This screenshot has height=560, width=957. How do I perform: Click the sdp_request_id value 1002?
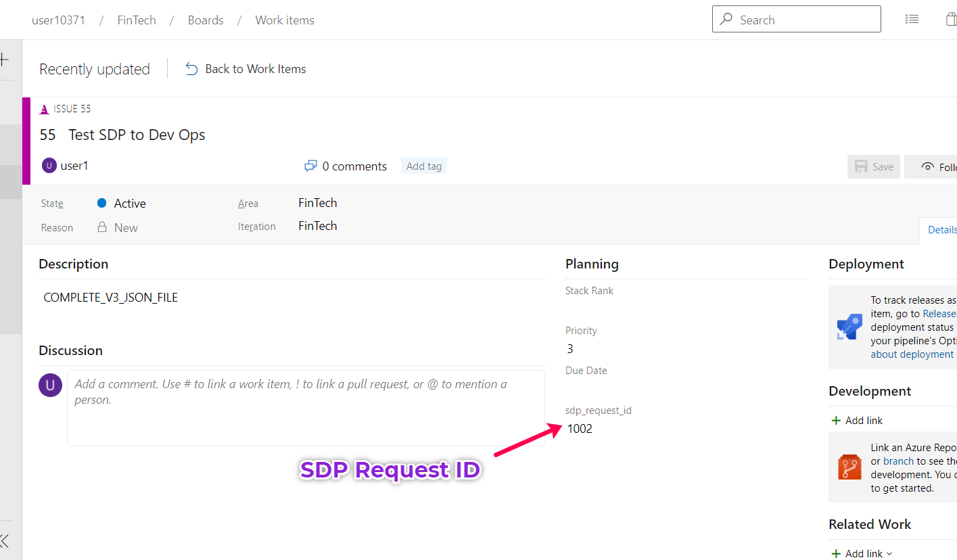[x=580, y=429]
